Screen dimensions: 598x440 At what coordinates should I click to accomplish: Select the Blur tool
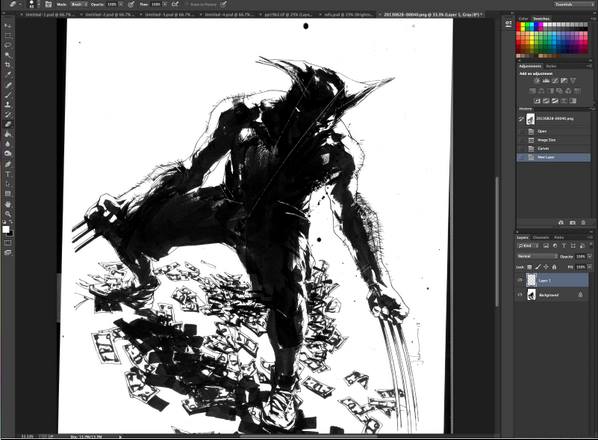(8, 144)
